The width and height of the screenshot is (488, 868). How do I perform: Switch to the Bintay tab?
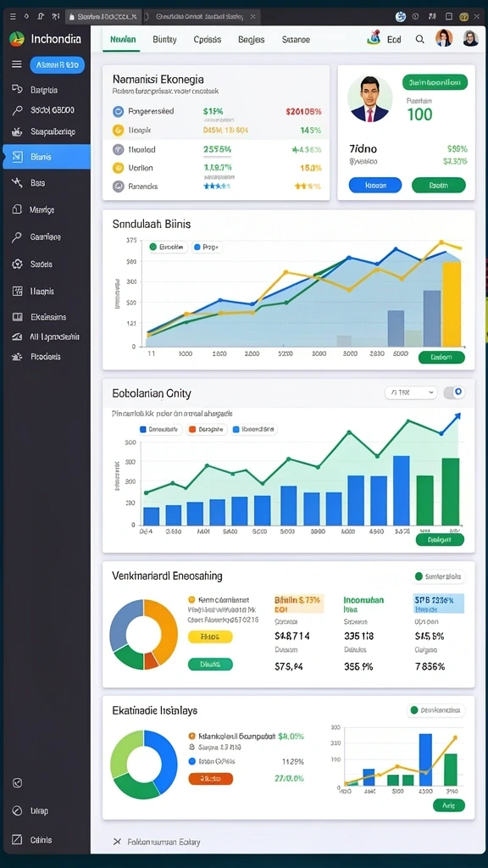pos(164,39)
